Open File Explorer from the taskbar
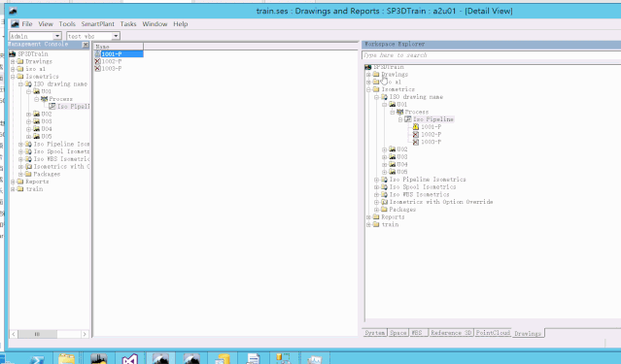Screen dimensions: 621x364 pyautogui.click(x=66, y=359)
